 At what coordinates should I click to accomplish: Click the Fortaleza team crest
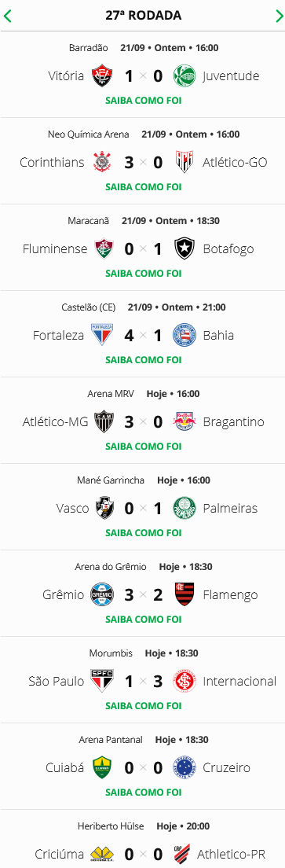pyautogui.click(x=102, y=335)
